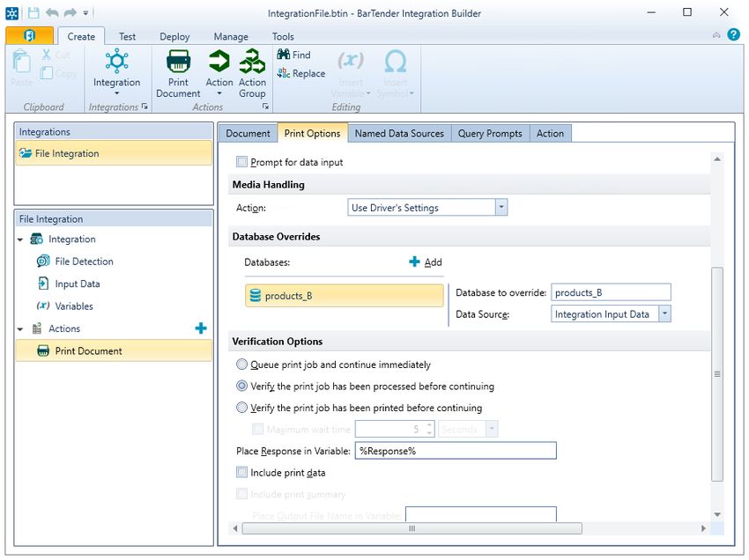Viewport: 749px width, 560px height.
Task: Add a Print Document action from ribbon
Action: tap(178, 73)
